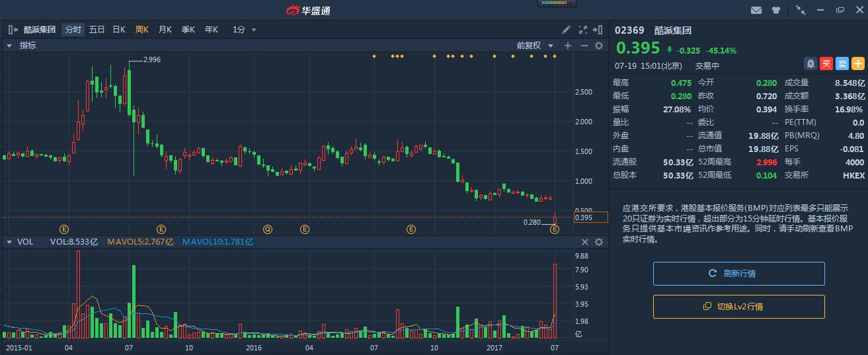
Task: Click the 交易中 trading status
Action: 707,65
